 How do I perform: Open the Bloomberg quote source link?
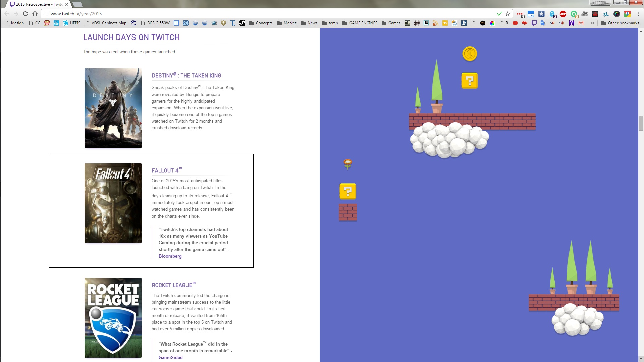tap(170, 256)
